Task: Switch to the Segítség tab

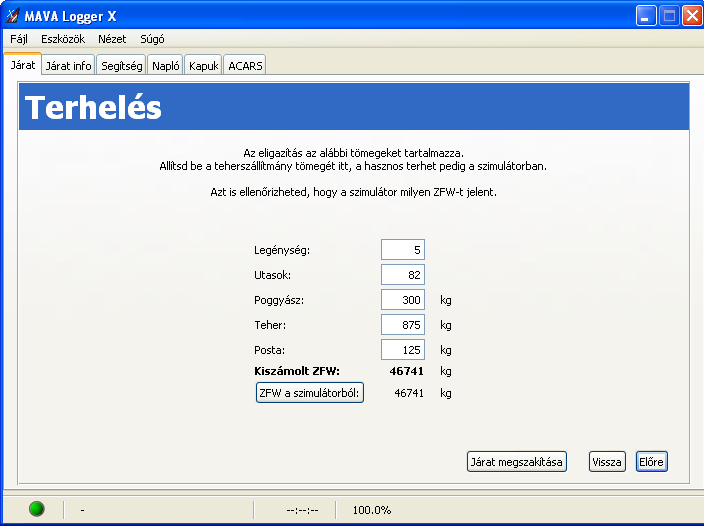Action: (122, 66)
